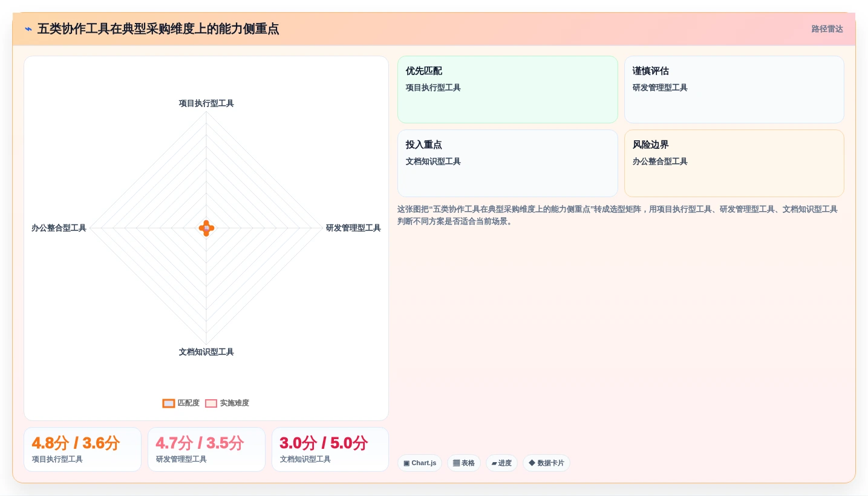Click the orange 匹配度 legend swatch
Image resolution: width=868 pixels, height=496 pixels.
point(169,403)
